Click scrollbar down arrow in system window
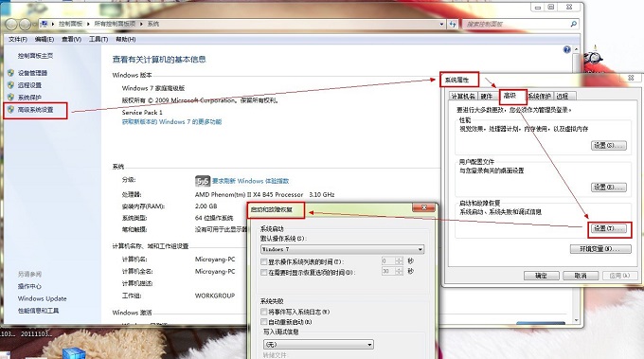Screen dimensions: 644x359 click(x=576, y=320)
